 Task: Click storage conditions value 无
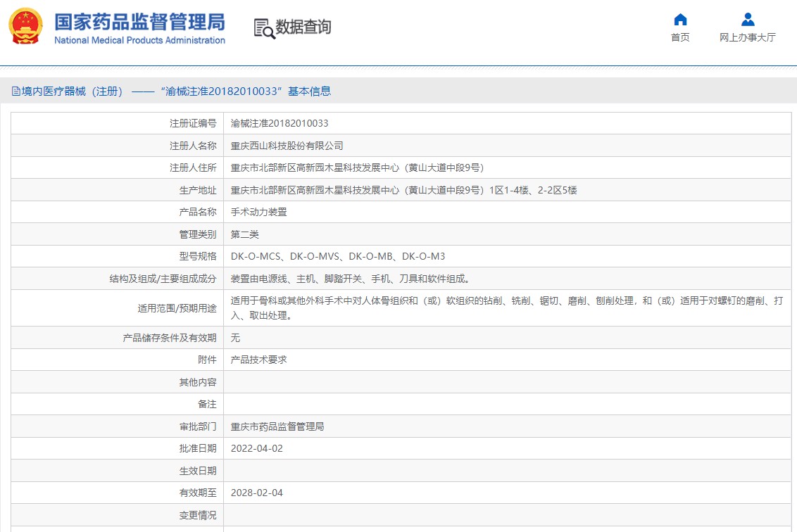(235, 338)
